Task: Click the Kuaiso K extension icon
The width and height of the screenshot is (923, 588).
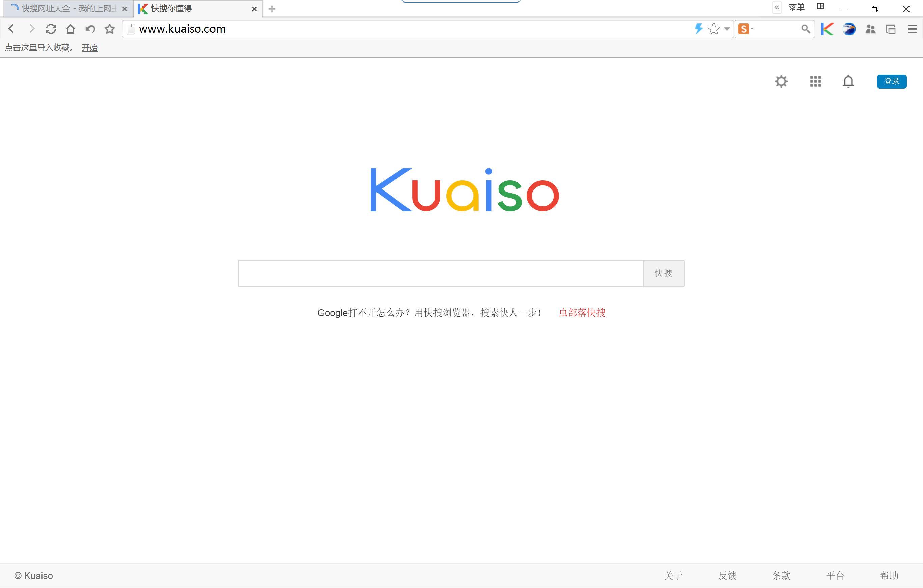Action: [x=827, y=29]
